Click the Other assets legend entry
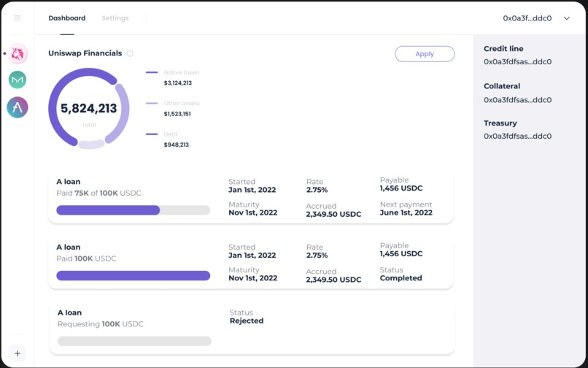Screen dimensions: 588x368 click(x=173, y=109)
